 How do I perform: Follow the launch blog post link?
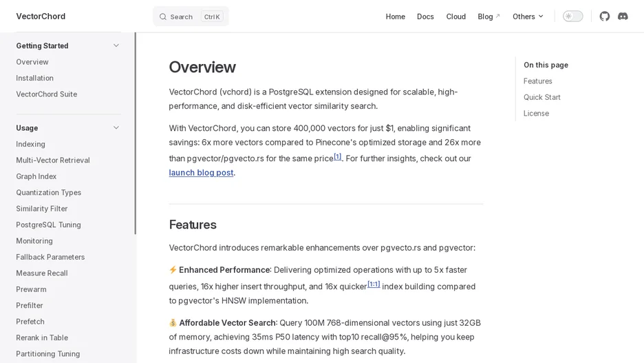click(x=201, y=173)
